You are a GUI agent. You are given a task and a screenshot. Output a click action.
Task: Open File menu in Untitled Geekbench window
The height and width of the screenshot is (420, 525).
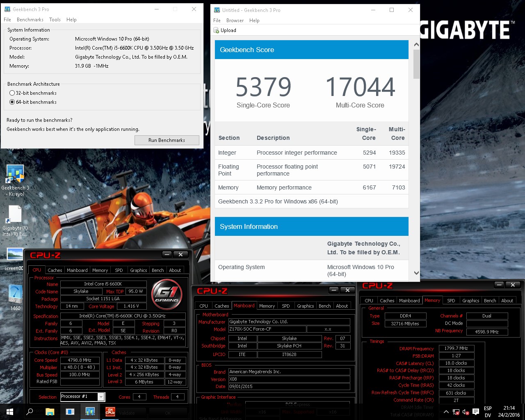coord(217,21)
